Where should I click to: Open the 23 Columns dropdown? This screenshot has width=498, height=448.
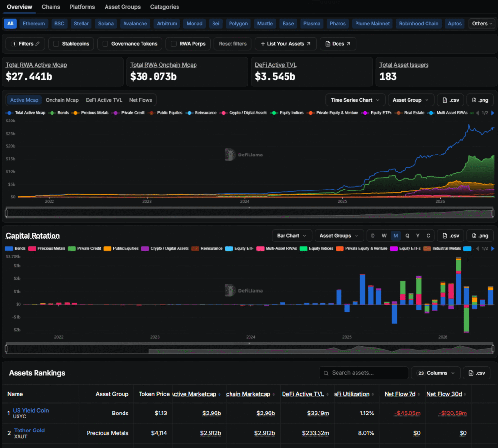[435, 373]
